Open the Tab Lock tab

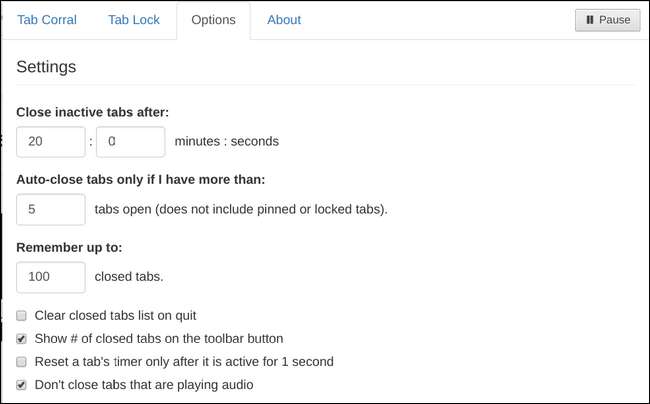(132, 20)
